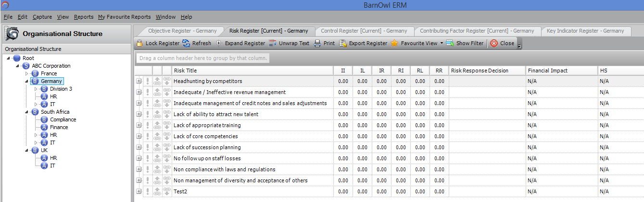Click the Organisational Structure panel header icon
Viewport: 644px width, 202px height.
pyautogui.click(x=12, y=34)
